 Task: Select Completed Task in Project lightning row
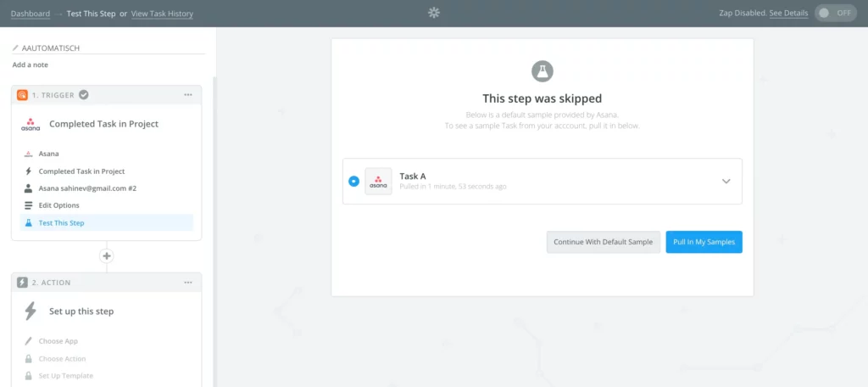pyautogui.click(x=107, y=171)
